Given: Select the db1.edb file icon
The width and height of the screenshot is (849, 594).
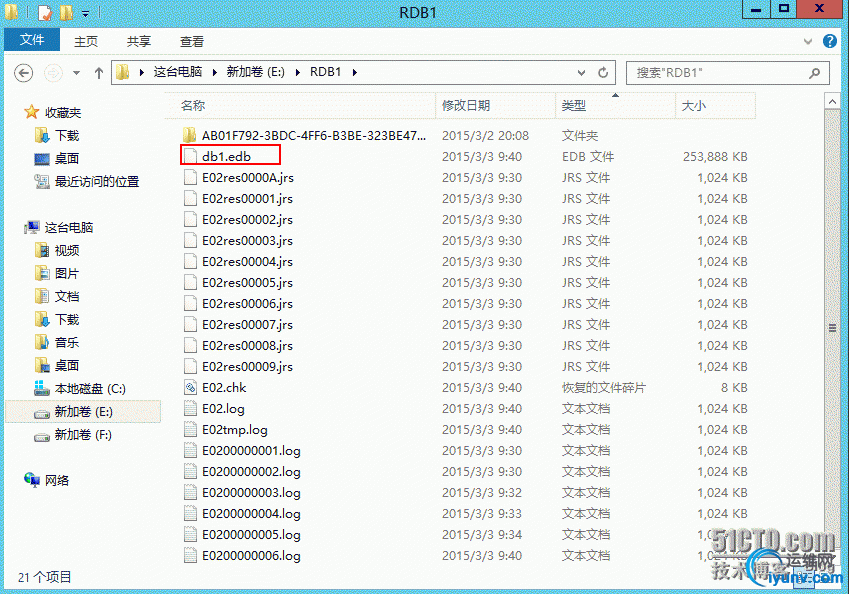Looking at the screenshot, I should [190, 156].
